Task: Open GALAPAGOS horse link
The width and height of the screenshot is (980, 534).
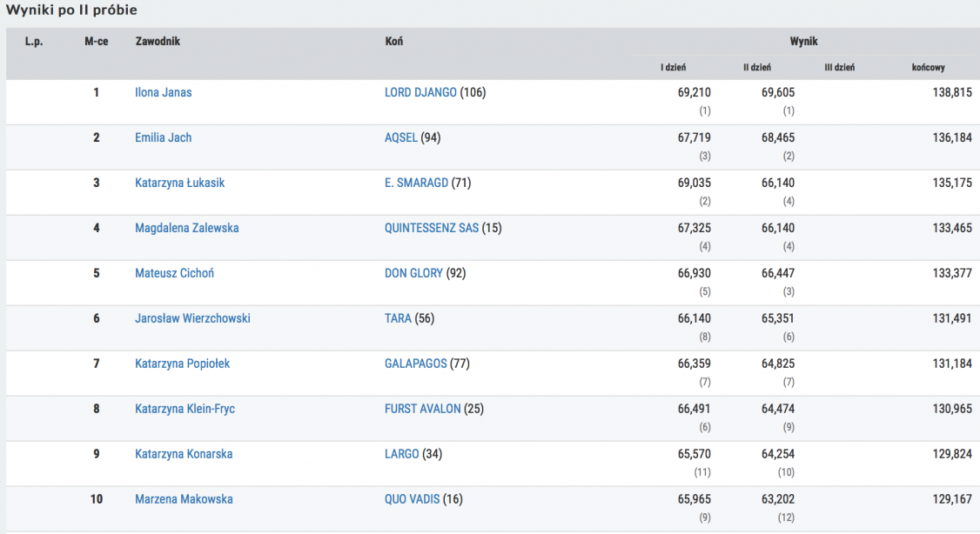Action: pyautogui.click(x=416, y=364)
